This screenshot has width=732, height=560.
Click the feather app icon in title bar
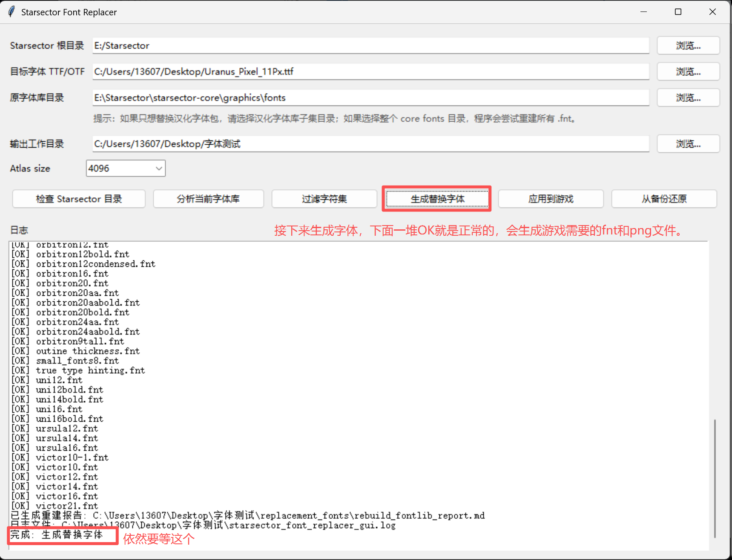(11, 12)
